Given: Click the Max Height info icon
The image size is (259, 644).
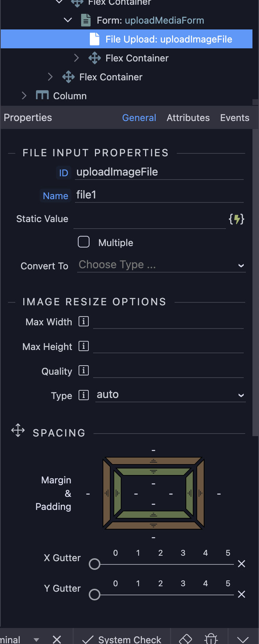Looking at the screenshot, I should click(84, 346).
